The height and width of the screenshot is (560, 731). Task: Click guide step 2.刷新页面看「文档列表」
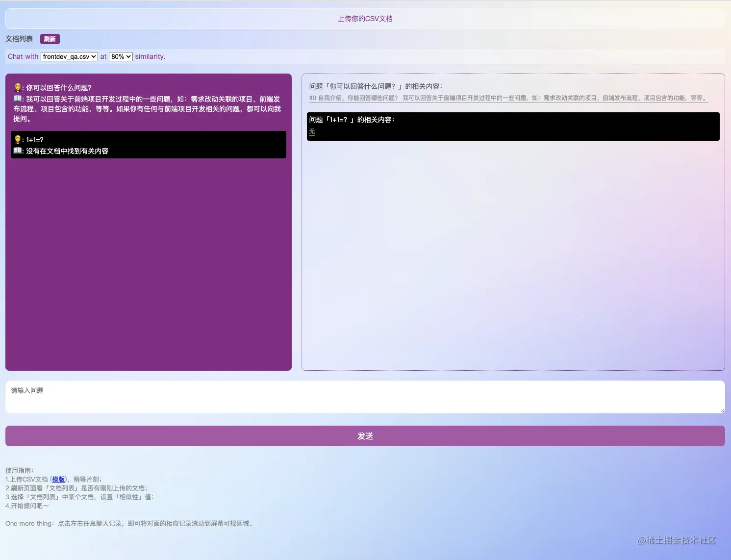click(x=76, y=488)
